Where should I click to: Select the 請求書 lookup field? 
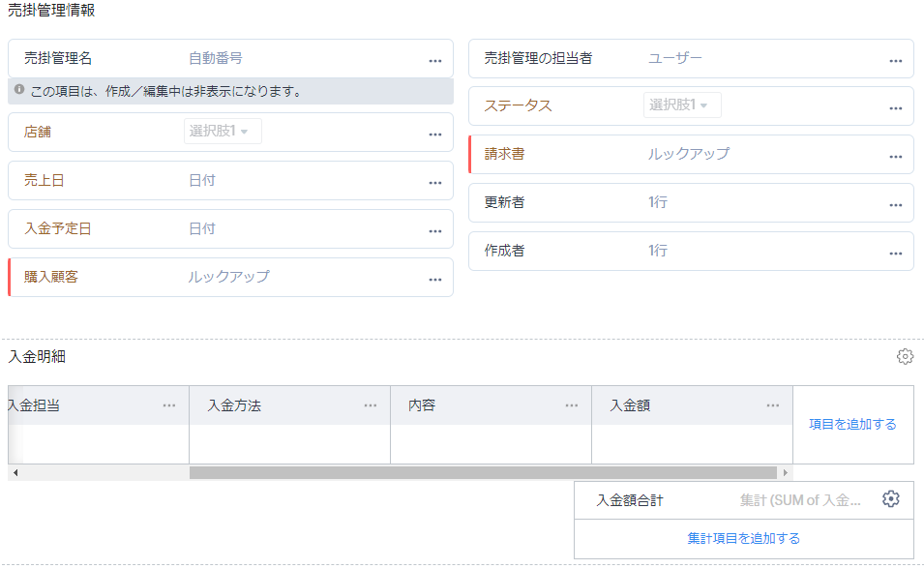691,155
